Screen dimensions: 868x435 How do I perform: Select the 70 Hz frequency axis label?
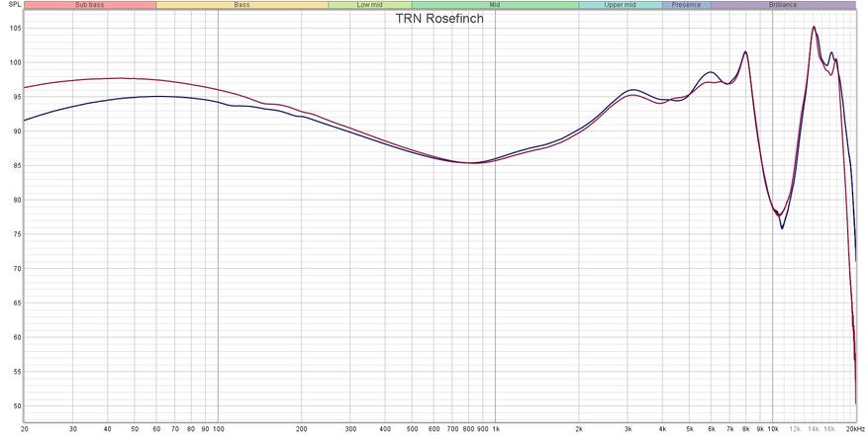click(175, 429)
